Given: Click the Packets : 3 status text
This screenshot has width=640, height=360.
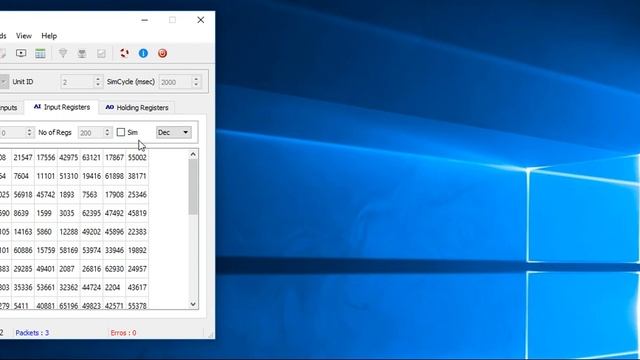Looking at the screenshot, I should [32, 333].
